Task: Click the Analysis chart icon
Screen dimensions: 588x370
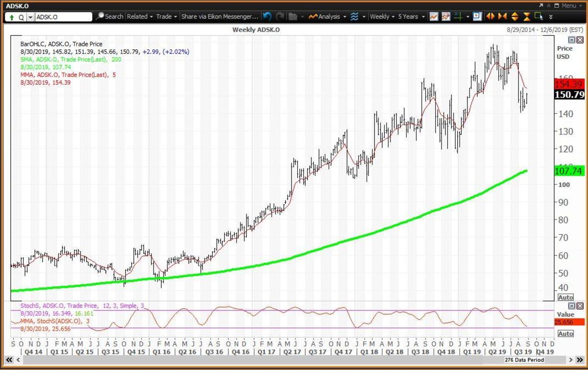Action: coord(312,17)
